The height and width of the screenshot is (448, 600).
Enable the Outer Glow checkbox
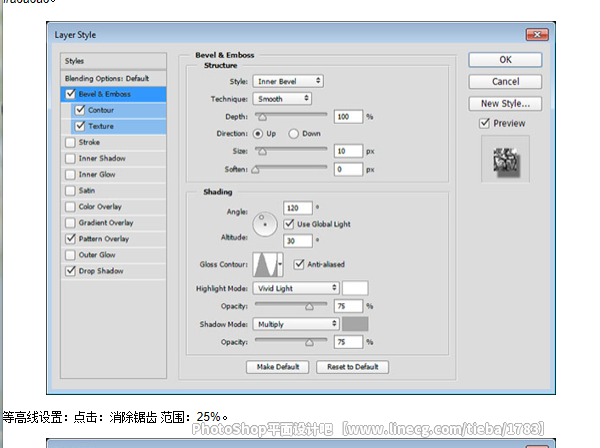70,255
